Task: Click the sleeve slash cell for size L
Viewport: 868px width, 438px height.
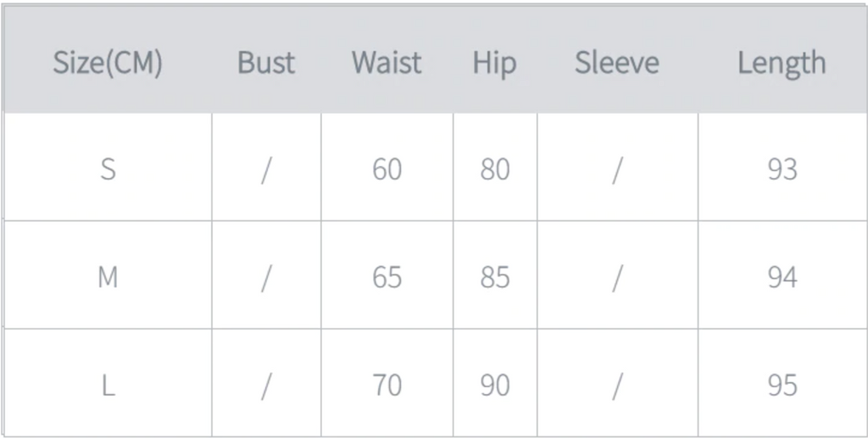Action: tap(617, 385)
